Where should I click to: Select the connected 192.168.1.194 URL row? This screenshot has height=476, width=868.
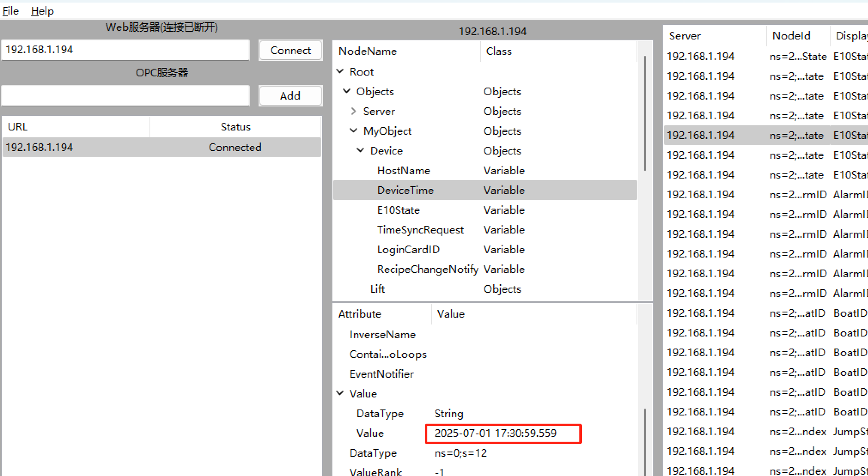(x=161, y=147)
